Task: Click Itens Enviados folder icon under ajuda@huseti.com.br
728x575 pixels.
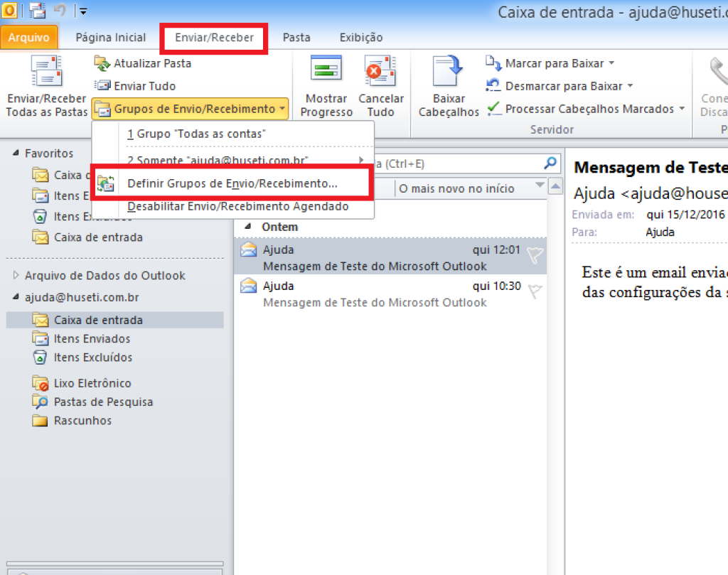Action: (41, 338)
